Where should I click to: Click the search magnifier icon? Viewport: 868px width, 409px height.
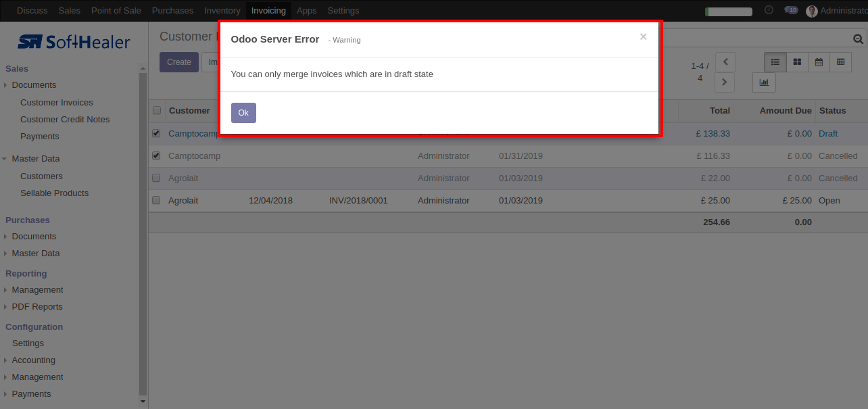[859, 40]
